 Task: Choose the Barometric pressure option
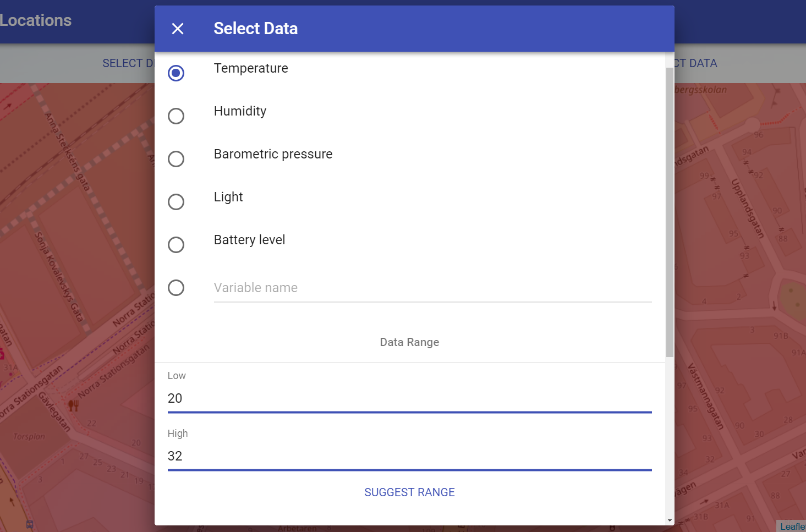[176, 159]
